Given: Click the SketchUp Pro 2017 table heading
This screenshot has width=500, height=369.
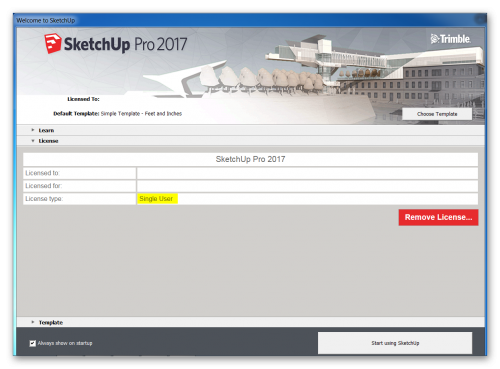Looking at the screenshot, I should pyautogui.click(x=250, y=159).
